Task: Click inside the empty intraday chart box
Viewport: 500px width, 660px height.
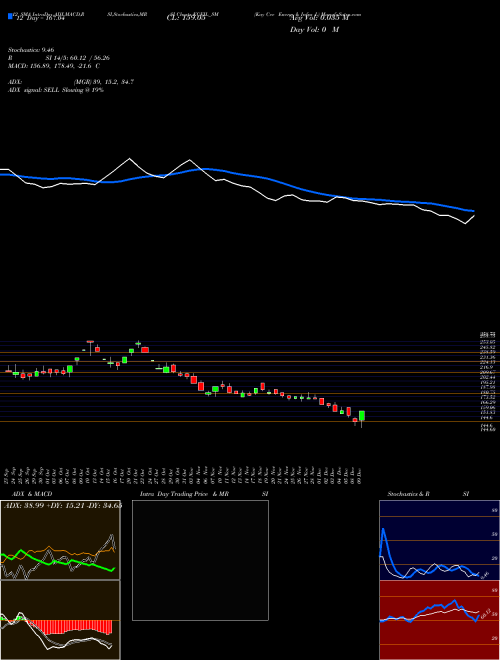Action: [200, 560]
